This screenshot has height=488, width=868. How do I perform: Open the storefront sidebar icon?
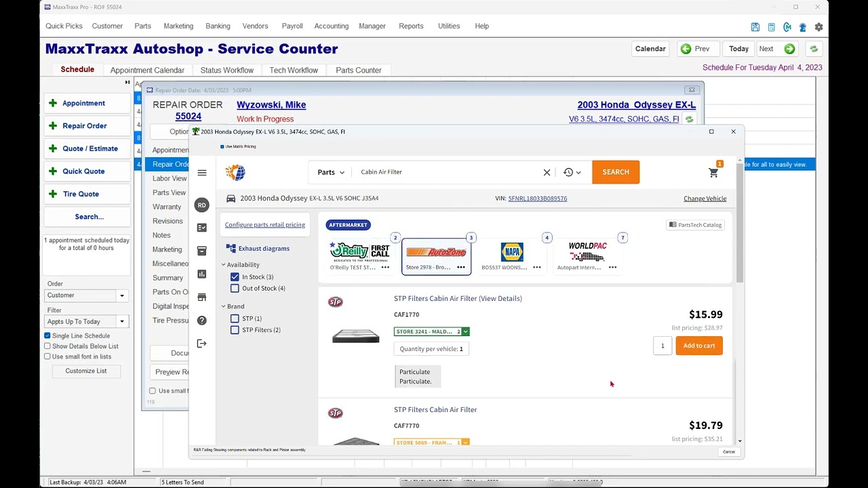point(201,297)
